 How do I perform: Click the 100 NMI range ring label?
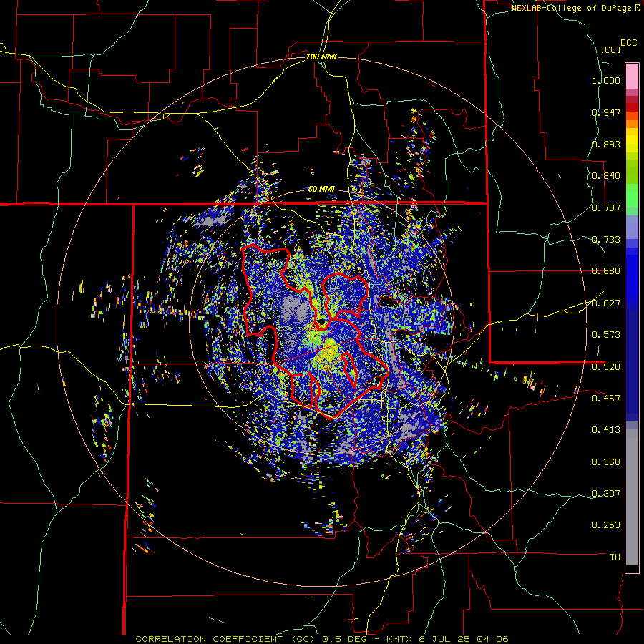321,57
